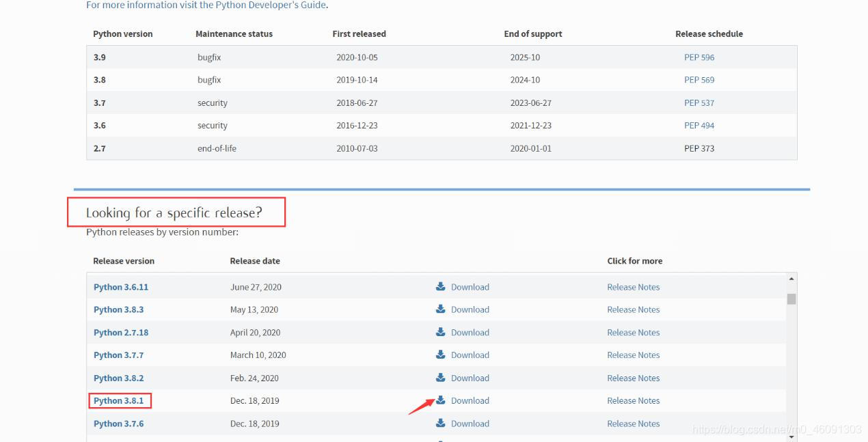
Task: Click the Maintenance status column header
Action: tap(234, 33)
